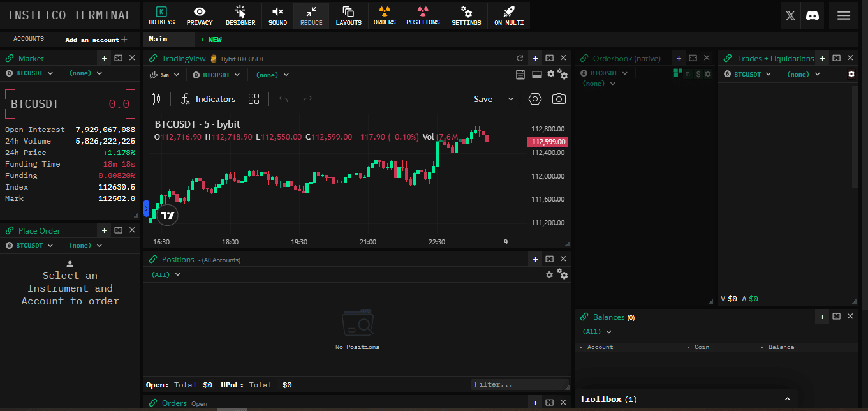Viewport: 868px width, 411px height.
Task: Open the Indicators dialog
Action: tap(209, 99)
